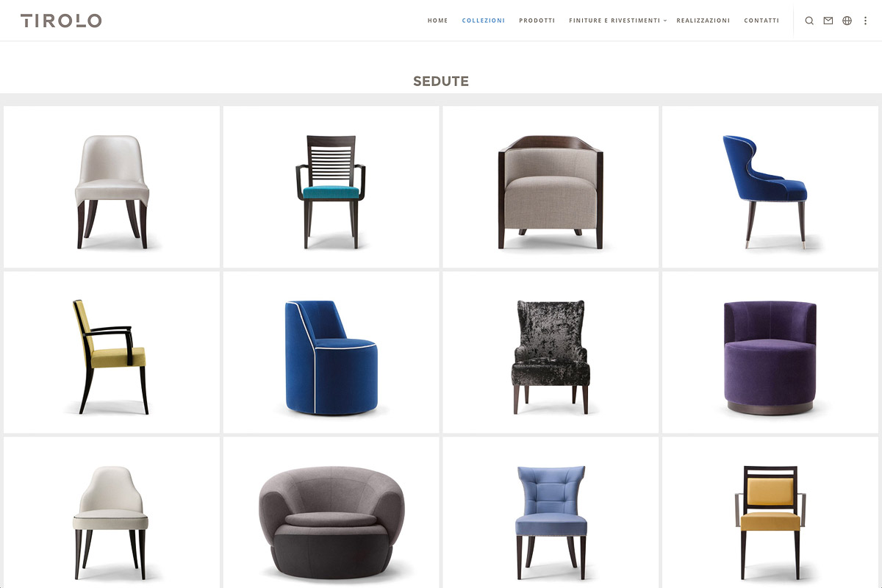Open the Realizzazioni link
This screenshot has height=588, width=882.
click(x=703, y=21)
